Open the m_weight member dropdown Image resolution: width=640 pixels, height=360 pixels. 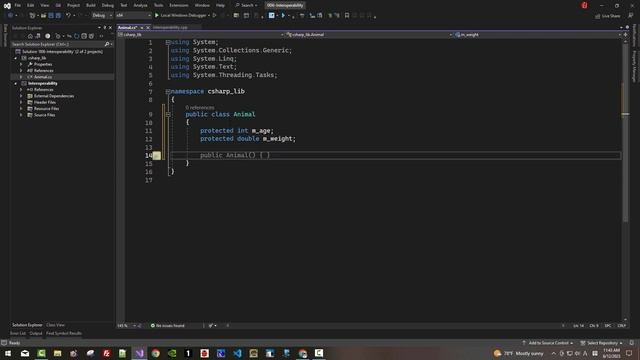click(x=538, y=35)
